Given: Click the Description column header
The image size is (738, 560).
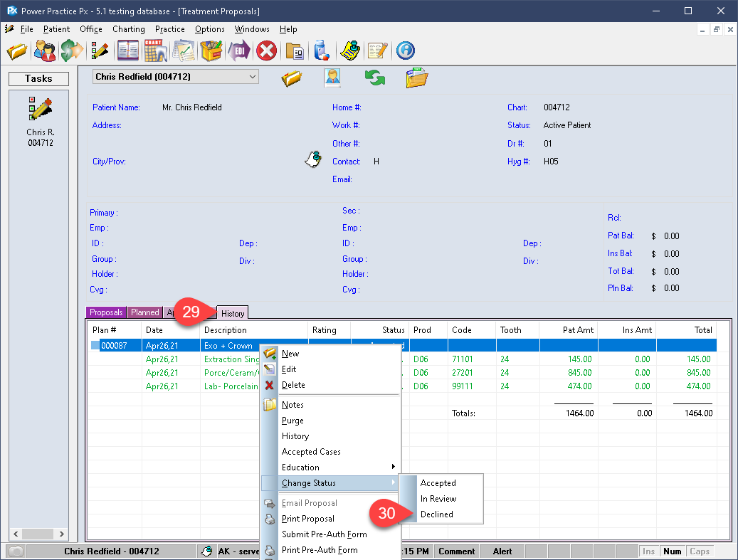Looking at the screenshot, I should (x=254, y=330).
